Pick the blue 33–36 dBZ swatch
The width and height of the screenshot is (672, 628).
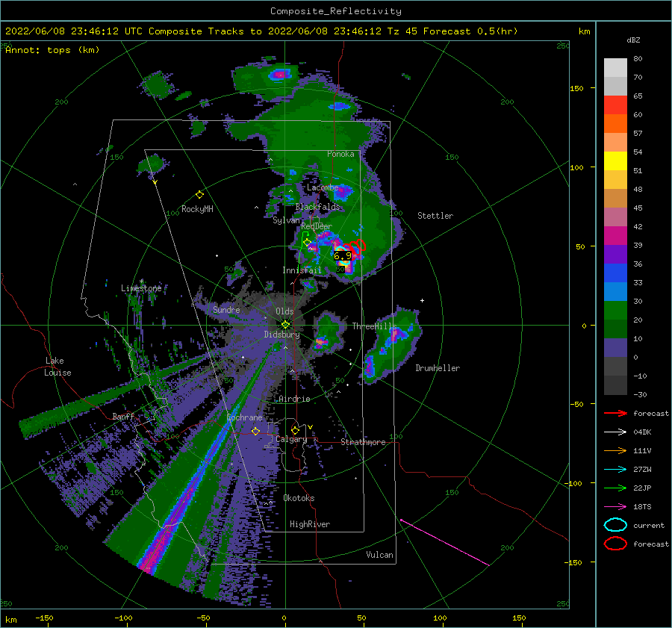(615, 273)
